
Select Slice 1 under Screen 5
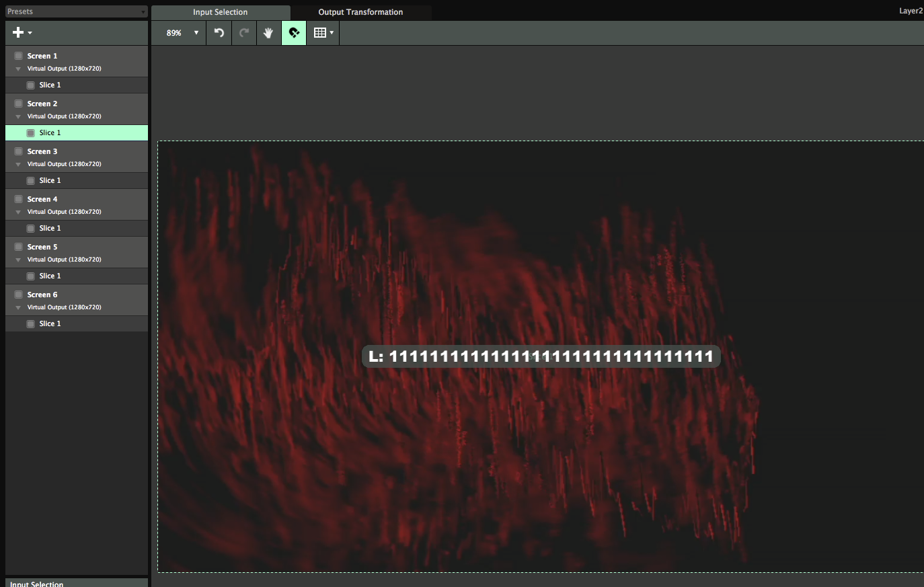pos(50,276)
